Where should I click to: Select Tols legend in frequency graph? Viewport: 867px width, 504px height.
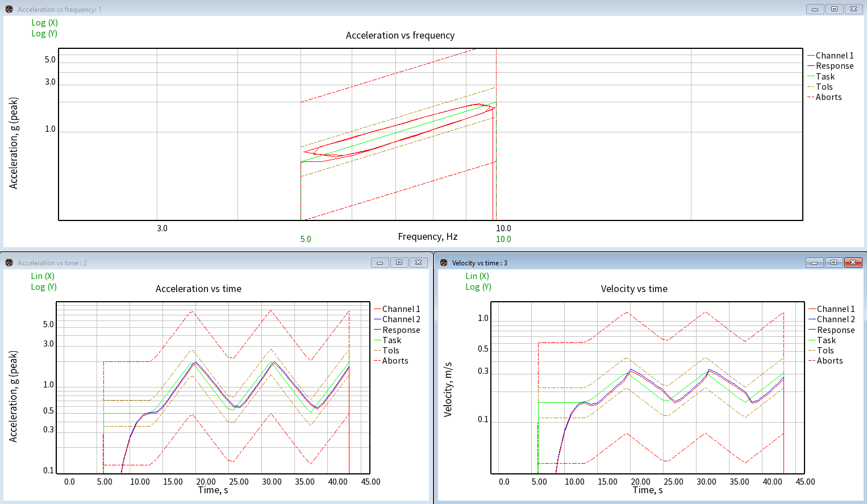(820, 87)
